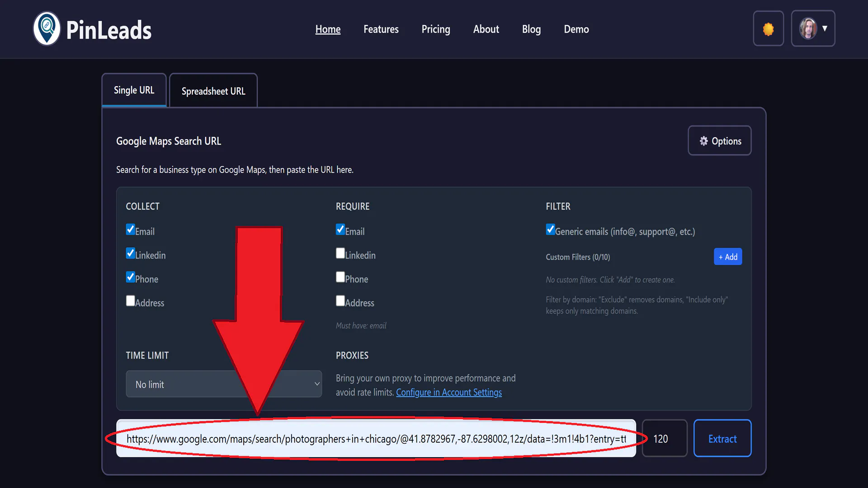Toggle the Generic emails filter checkbox
This screenshot has height=488, width=868.
tap(550, 230)
